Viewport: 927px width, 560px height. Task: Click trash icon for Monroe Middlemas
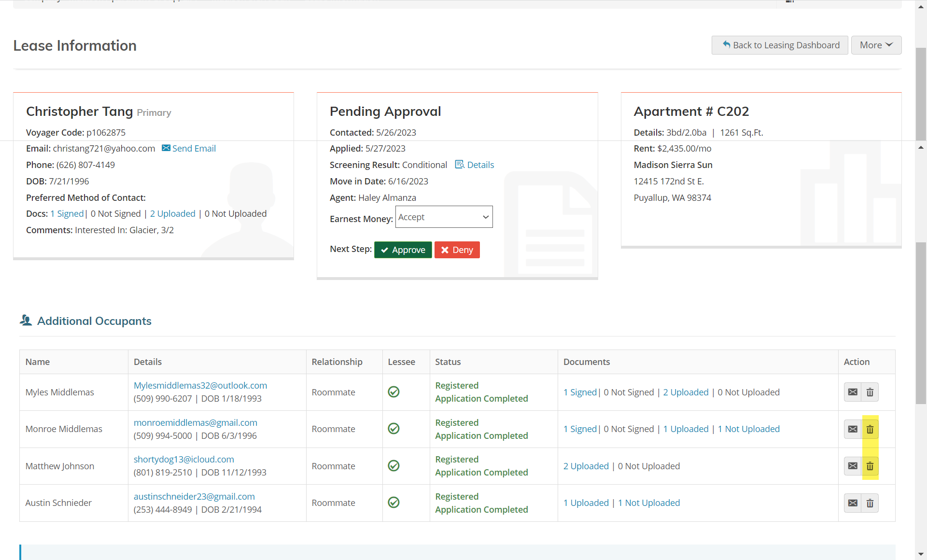pyautogui.click(x=870, y=429)
